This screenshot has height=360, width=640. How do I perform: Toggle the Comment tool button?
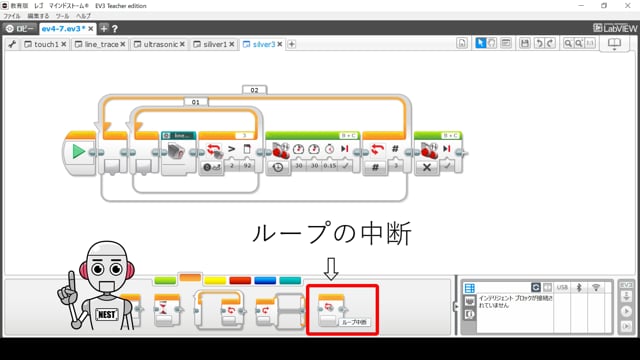click(x=506, y=43)
